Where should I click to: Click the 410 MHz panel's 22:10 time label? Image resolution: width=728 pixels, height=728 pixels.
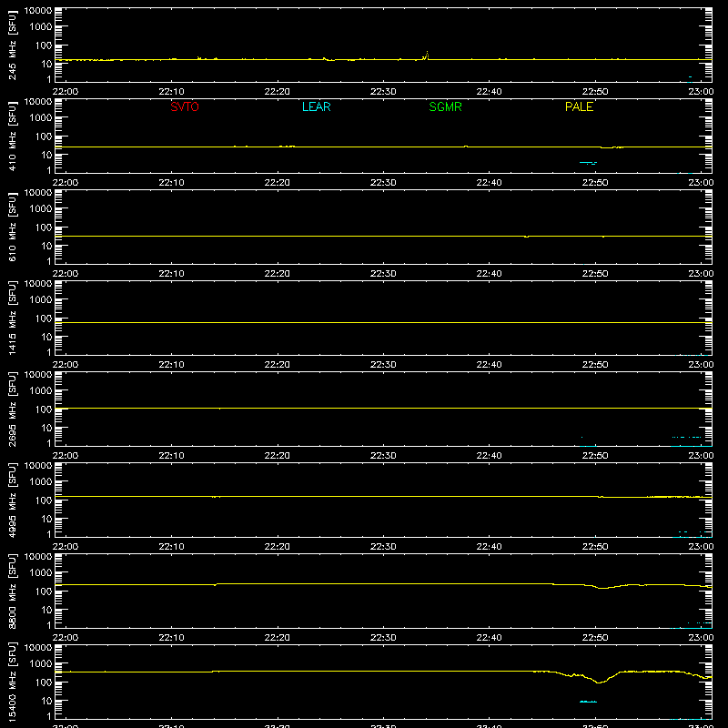(171, 183)
